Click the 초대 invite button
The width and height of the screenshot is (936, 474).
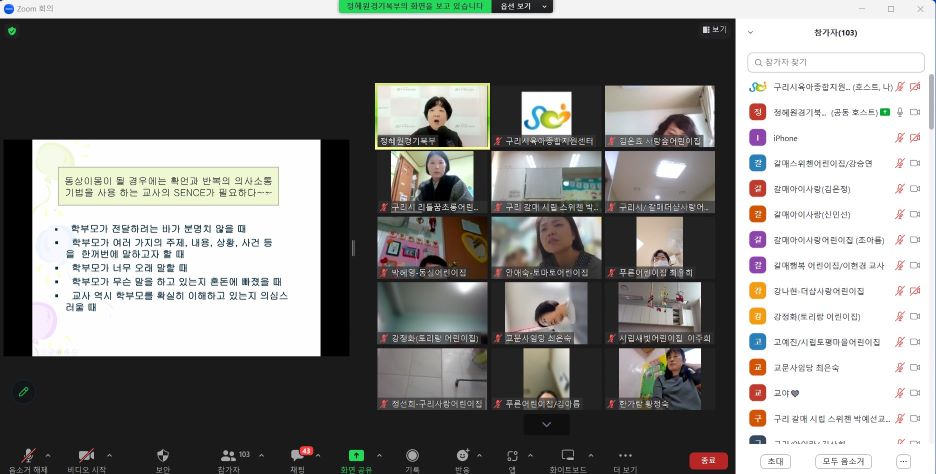tap(775, 461)
